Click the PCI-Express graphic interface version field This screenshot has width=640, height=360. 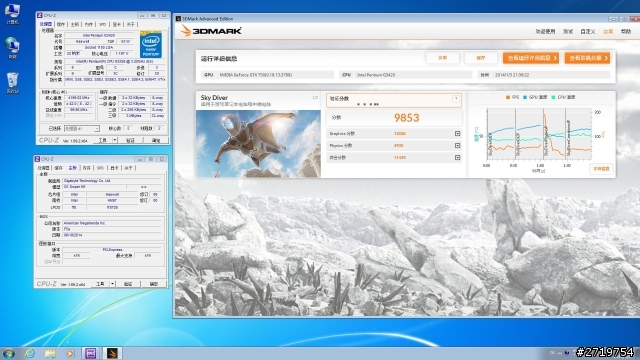pos(111,249)
